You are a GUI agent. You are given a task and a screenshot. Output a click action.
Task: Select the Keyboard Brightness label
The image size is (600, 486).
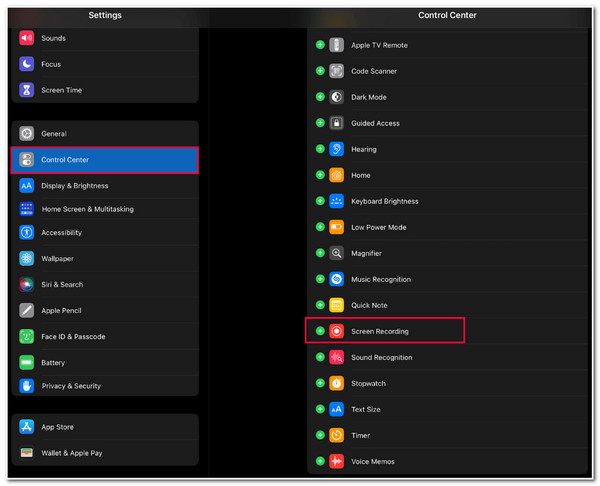pos(385,201)
